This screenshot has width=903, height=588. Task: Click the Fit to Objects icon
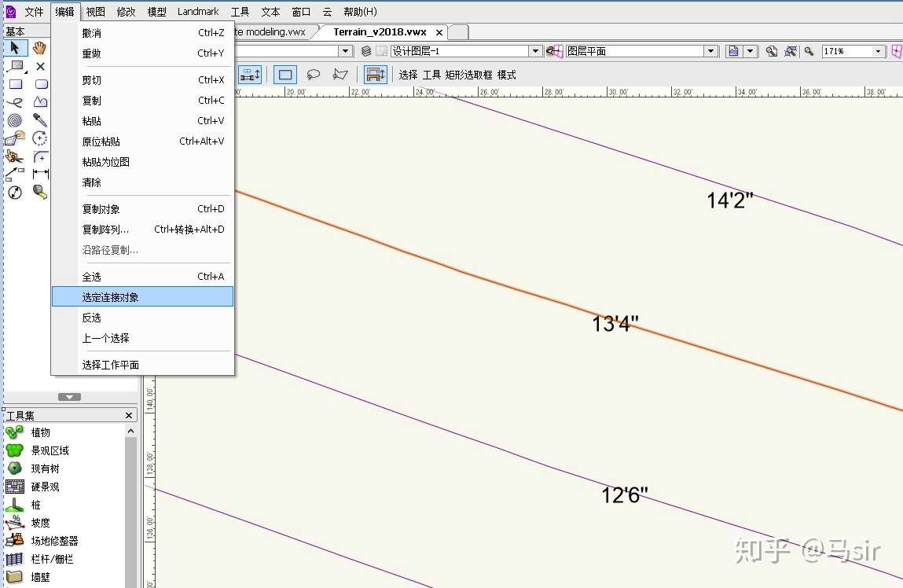(791, 51)
